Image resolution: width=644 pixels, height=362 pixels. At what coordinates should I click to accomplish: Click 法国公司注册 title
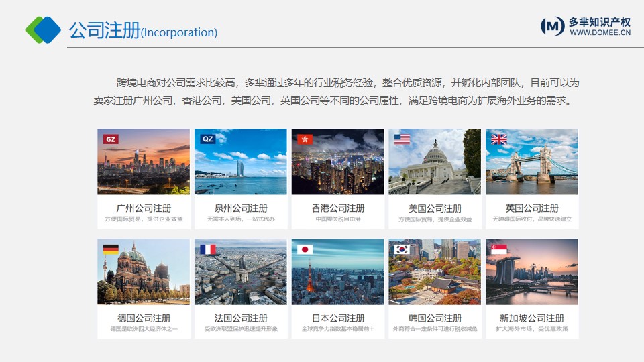241,318
